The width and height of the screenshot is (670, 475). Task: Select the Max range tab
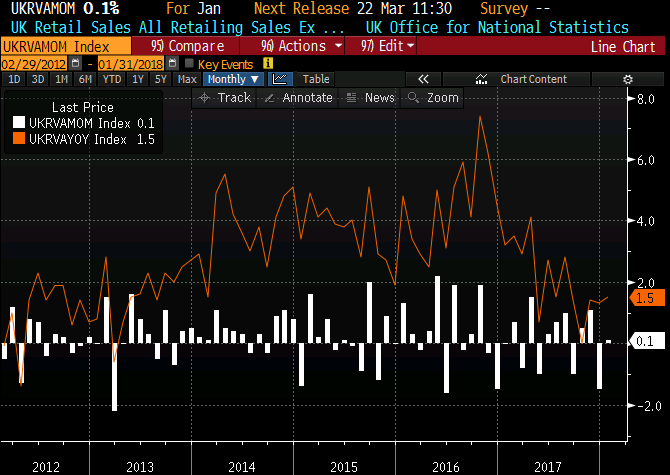[x=187, y=79]
